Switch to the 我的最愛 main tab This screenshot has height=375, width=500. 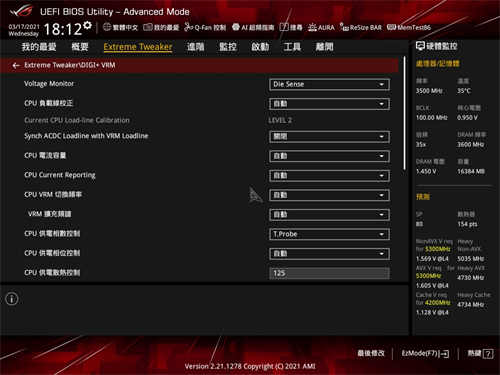tap(39, 47)
